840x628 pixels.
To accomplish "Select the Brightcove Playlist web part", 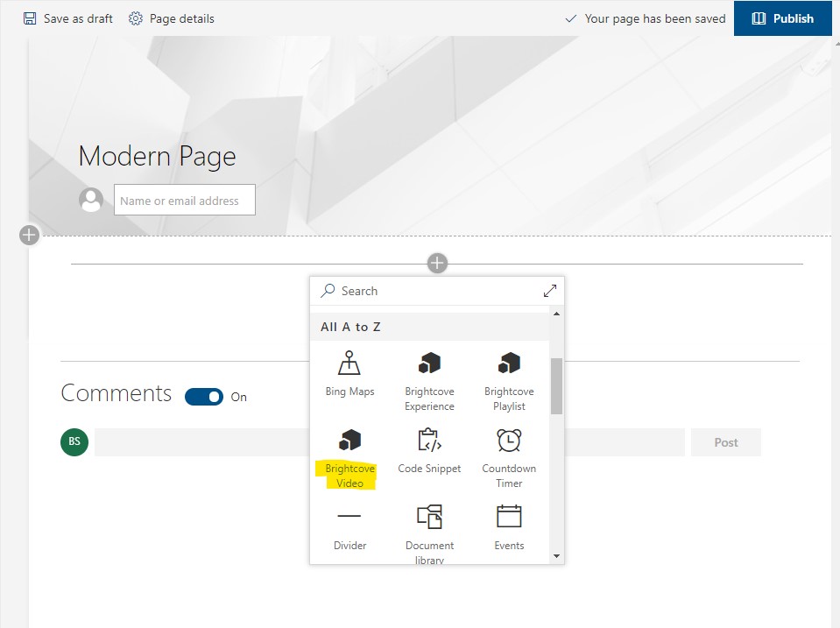I will click(x=509, y=379).
